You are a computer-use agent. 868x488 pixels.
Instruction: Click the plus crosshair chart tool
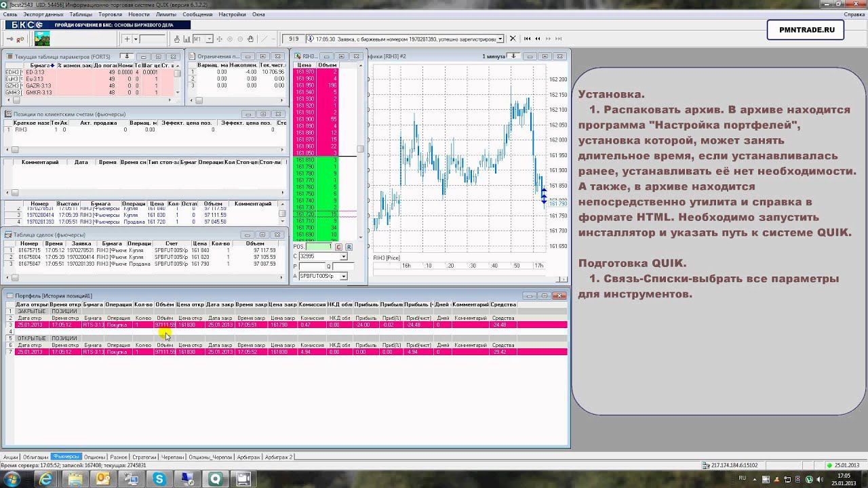[x=127, y=39]
